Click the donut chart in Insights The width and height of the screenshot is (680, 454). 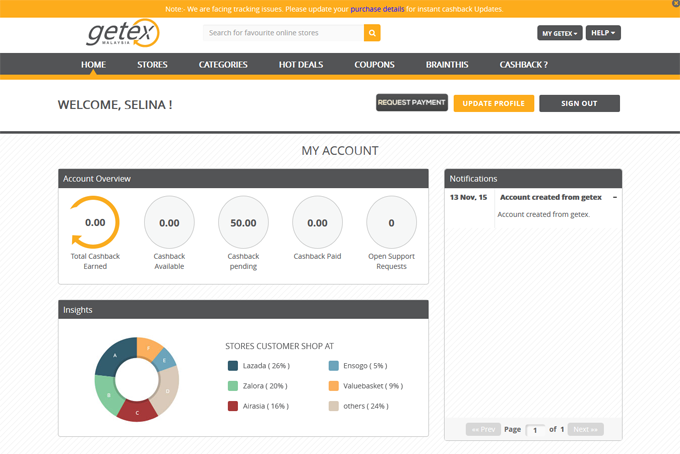click(x=137, y=379)
